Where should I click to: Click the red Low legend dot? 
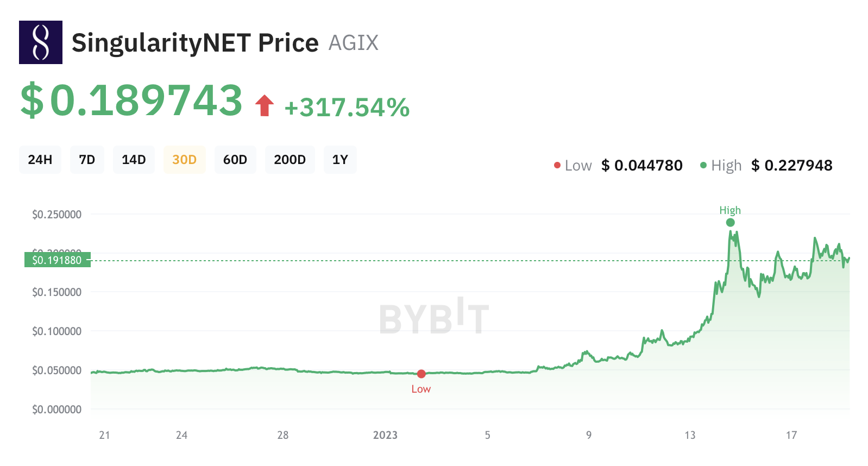(557, 165)
